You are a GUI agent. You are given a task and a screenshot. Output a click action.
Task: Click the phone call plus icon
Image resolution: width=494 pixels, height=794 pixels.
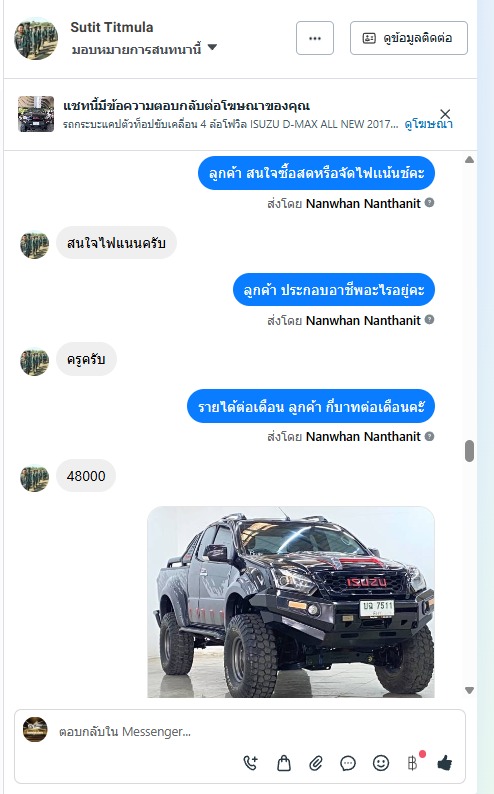[251, 763]
